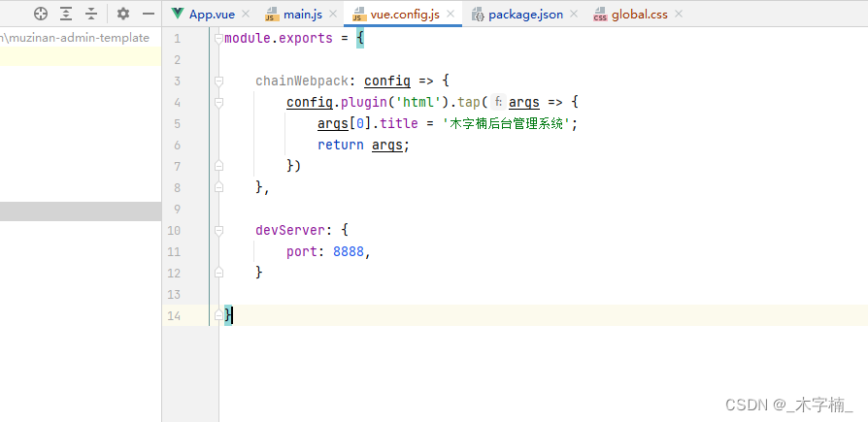Close the vue.config.js tab
This screenshot has width=868, height=422.
[451, 15]
